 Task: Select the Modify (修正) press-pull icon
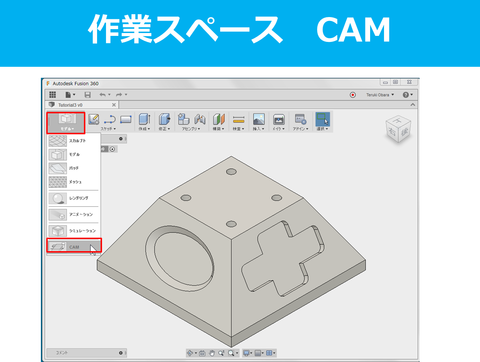coord(164,119)
